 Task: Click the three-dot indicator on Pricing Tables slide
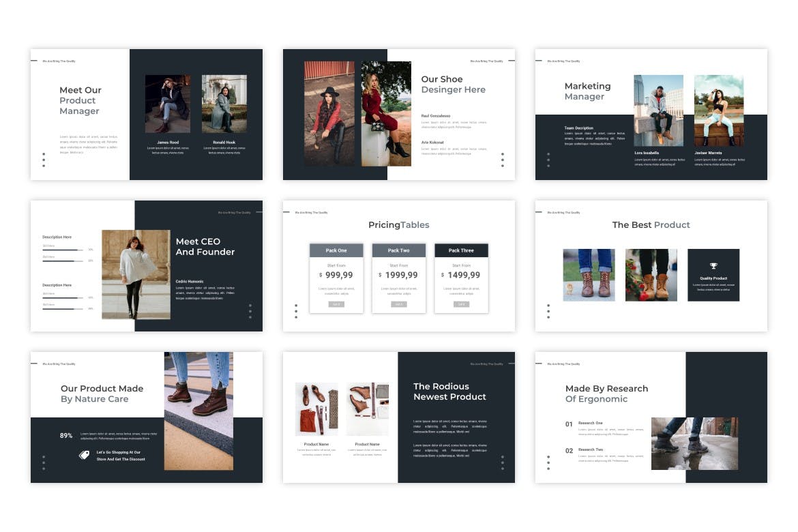296,311
